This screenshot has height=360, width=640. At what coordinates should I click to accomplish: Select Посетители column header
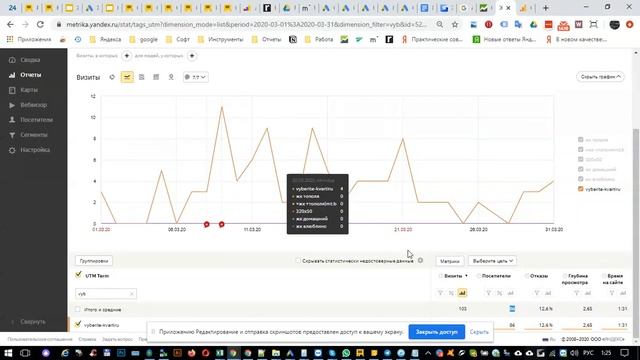coord(496,276)
